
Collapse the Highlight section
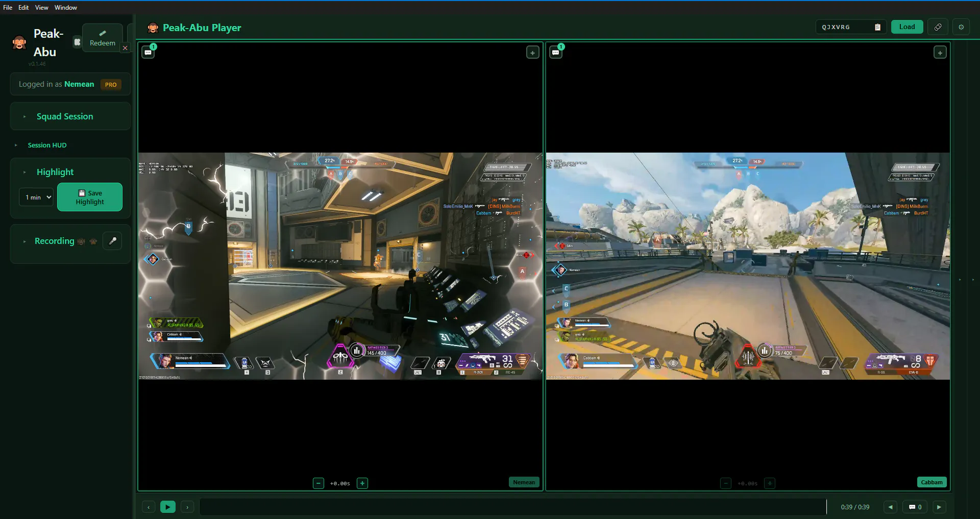coord(55,172)
